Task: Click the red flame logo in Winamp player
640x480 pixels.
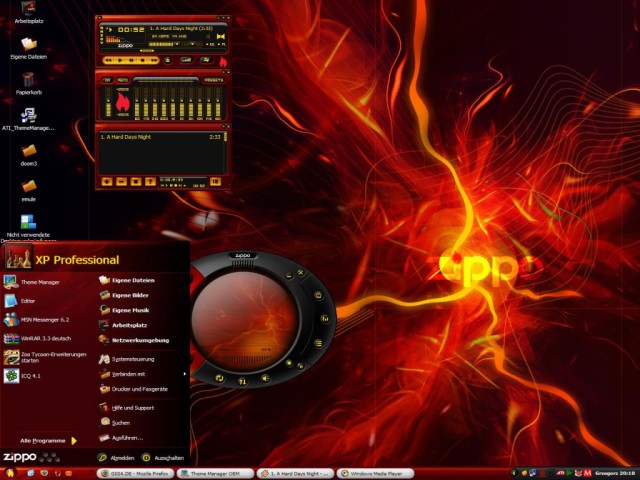Action: 223,62
